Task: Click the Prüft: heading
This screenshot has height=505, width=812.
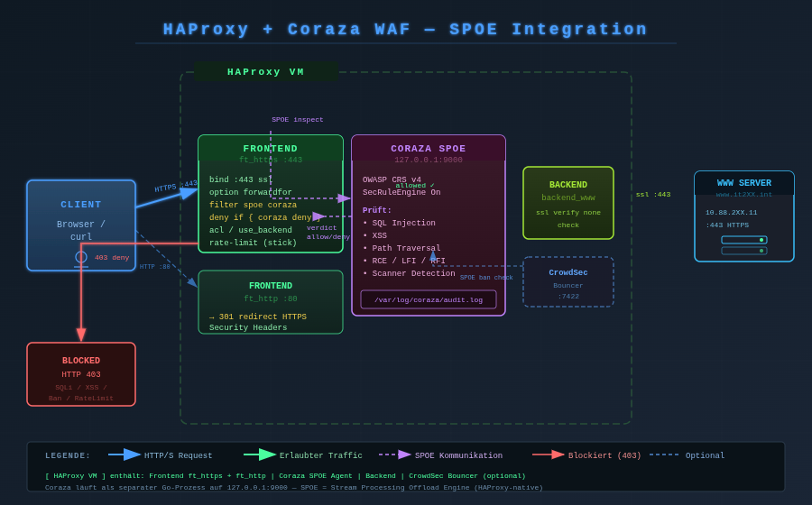Action: [376, 210]
